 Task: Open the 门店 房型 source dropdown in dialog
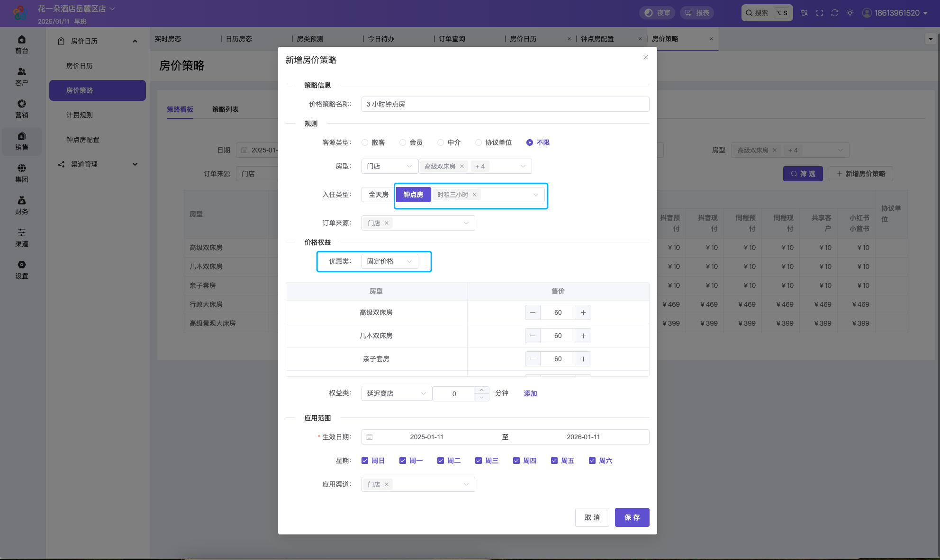[x=389, y=166]
